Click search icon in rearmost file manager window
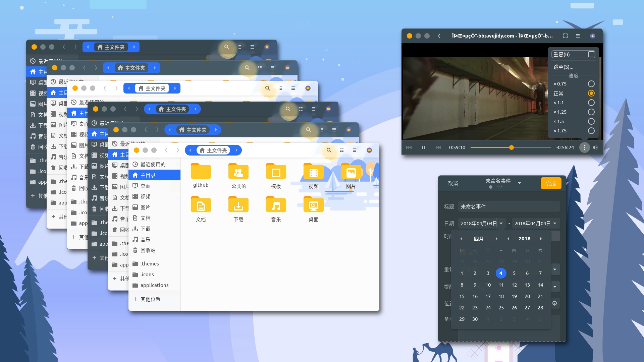The width and height of the screenshot is (644, 362). [227, 47]
